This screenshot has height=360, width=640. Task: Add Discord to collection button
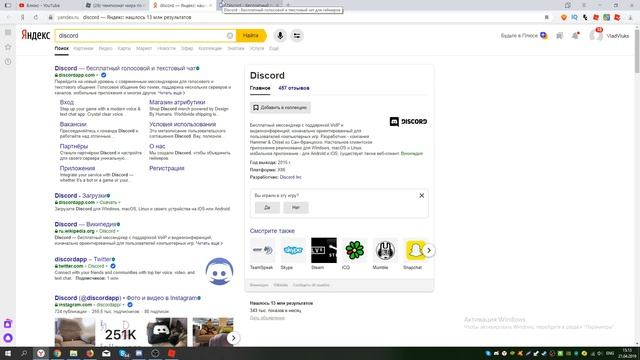coord(280,107)
